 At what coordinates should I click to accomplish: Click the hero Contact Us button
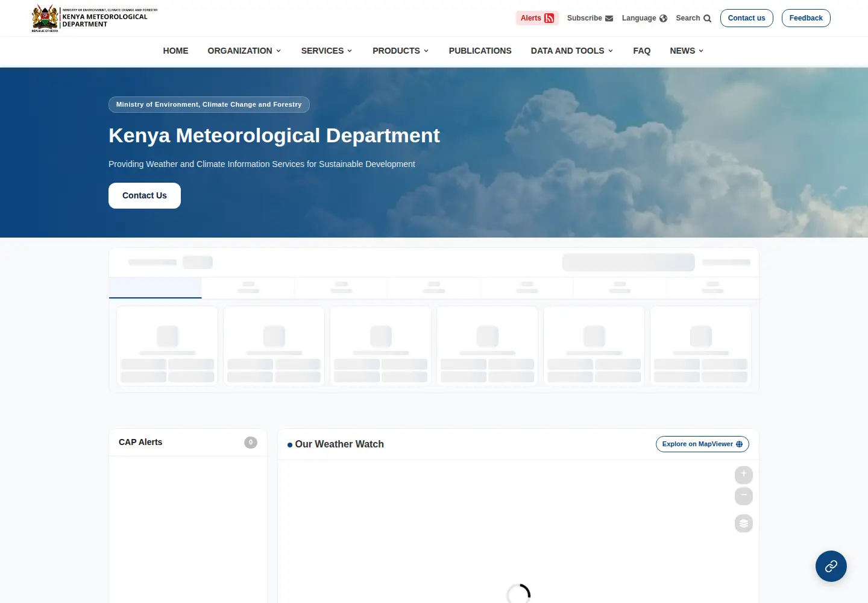coord(145,195)
